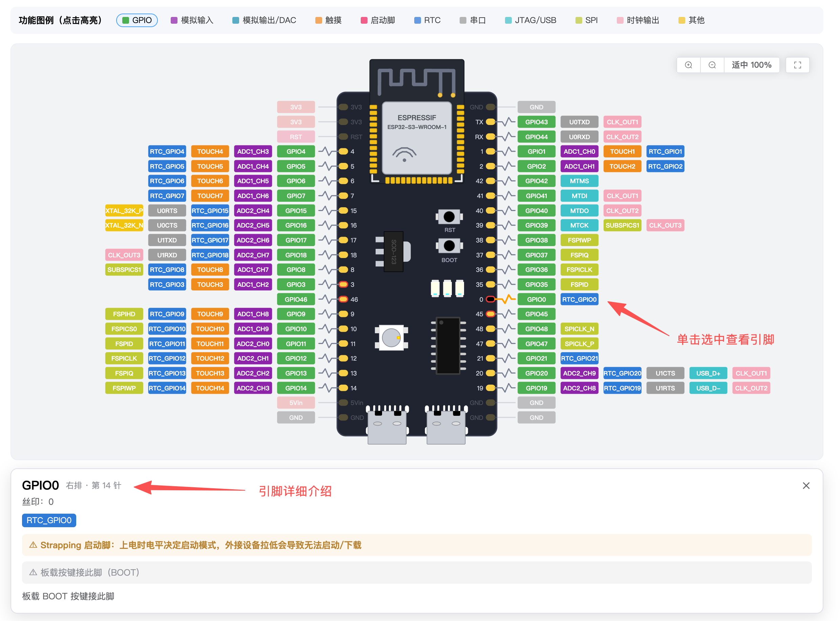Select the FSPIWP label next to GPIO38
Image resolution: width=840 pixels, height=621 pixels.
tap(579, 240)
